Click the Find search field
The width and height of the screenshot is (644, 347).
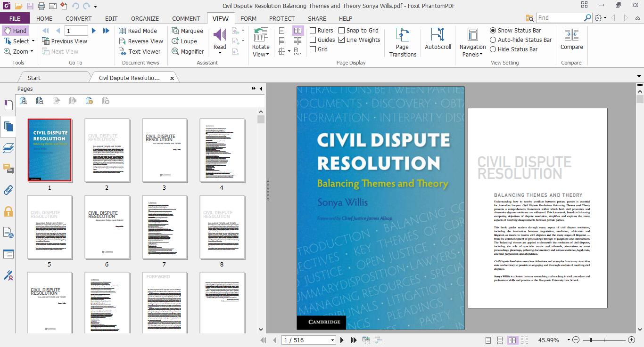560,18
